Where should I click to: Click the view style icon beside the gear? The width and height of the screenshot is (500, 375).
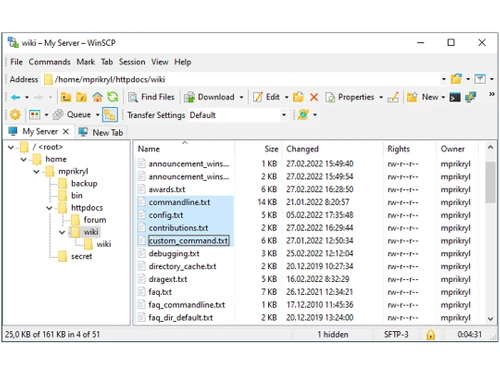(x=35, y=115)
